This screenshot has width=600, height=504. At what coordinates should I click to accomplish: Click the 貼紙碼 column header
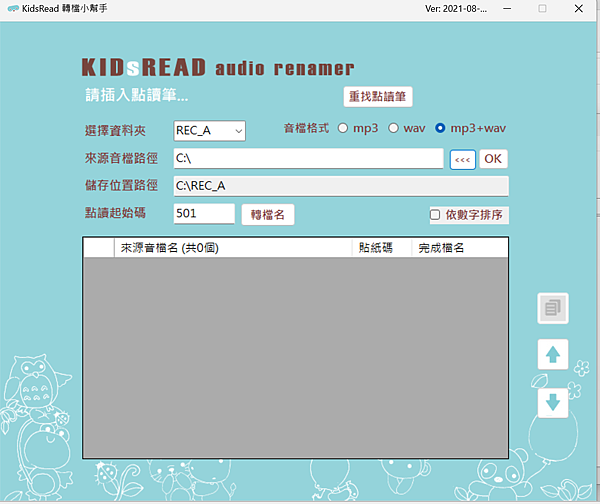(x=382, y=248)
